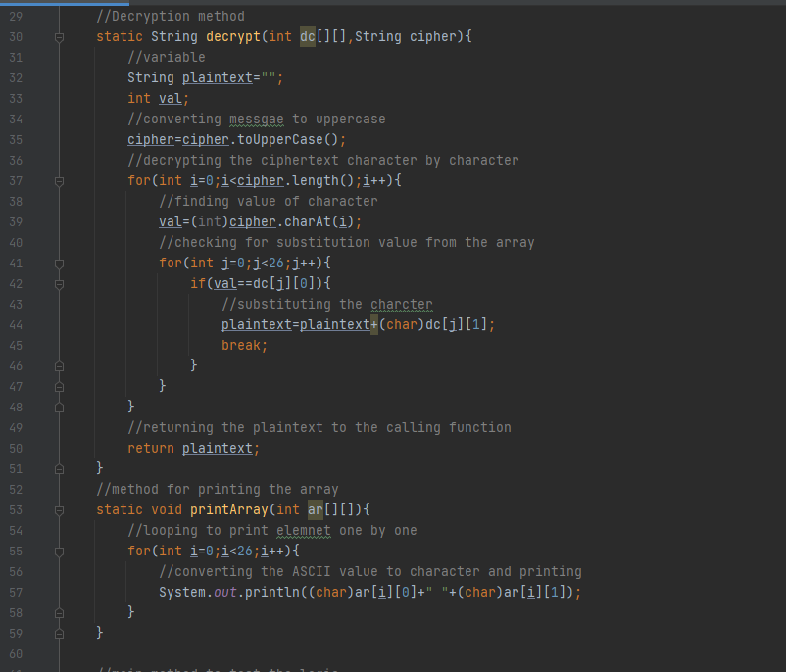Click the highlighted dc parameter on line 30
Screen dimensions: 786x672
[x=307, y=36]
